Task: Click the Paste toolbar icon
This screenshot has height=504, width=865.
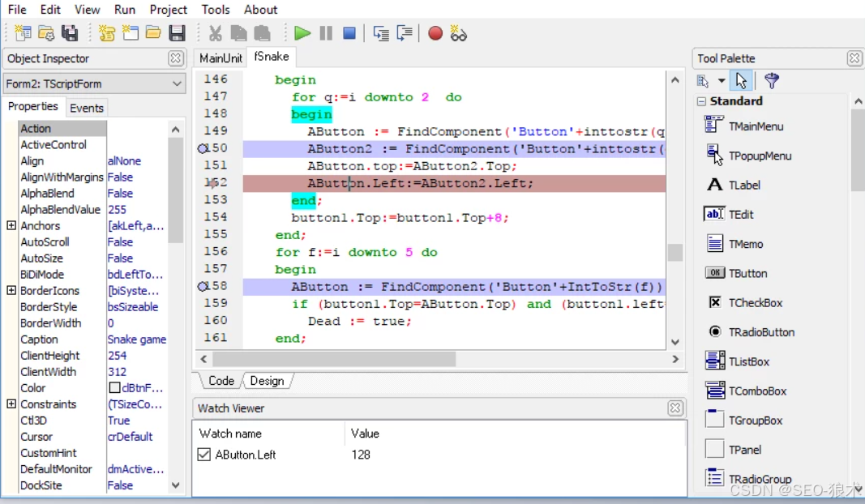Action: point(262,34)
